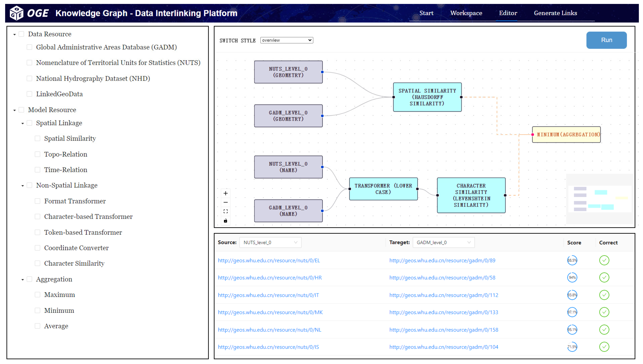Open the gadm/0/112 target link

tap(443, 295)
